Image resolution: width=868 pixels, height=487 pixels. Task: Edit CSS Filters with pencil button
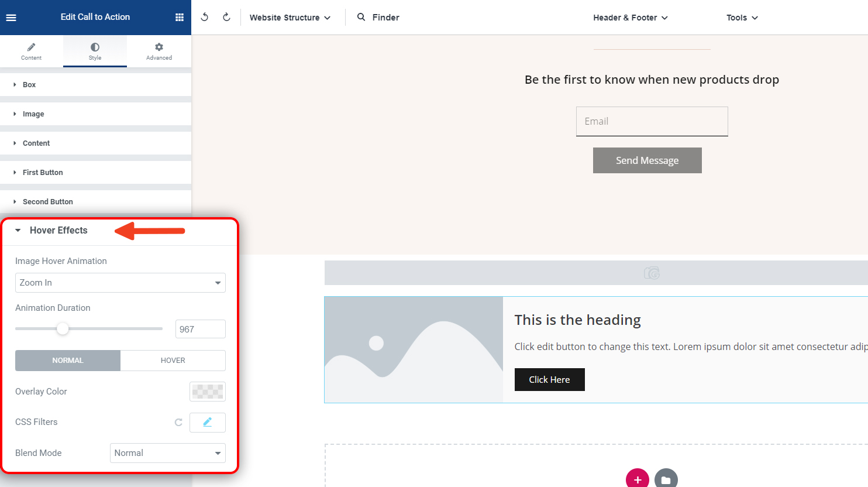[x=208, y=422]
